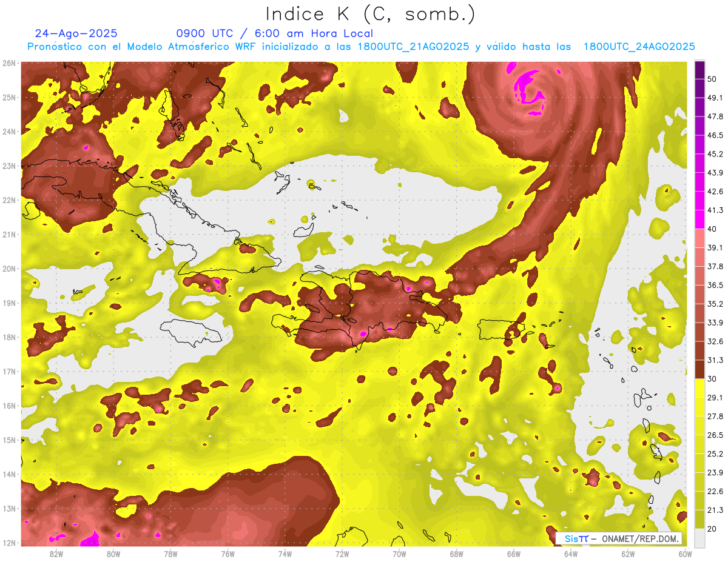
Task: Click the longitude label "78W"
Action: tap(170, 554)
